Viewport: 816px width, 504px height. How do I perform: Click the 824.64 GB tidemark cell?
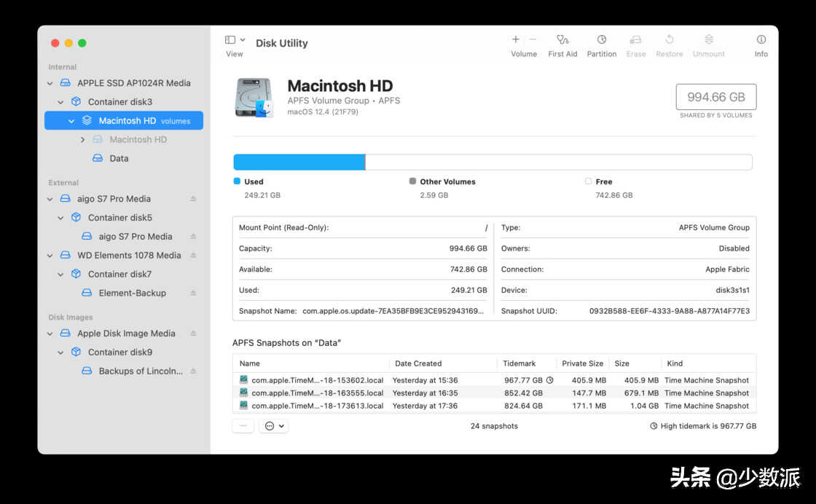coord(523,406)
